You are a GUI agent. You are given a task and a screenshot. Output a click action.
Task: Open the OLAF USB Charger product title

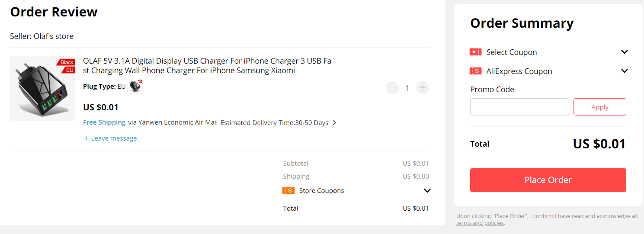click(x=207, y=65)
